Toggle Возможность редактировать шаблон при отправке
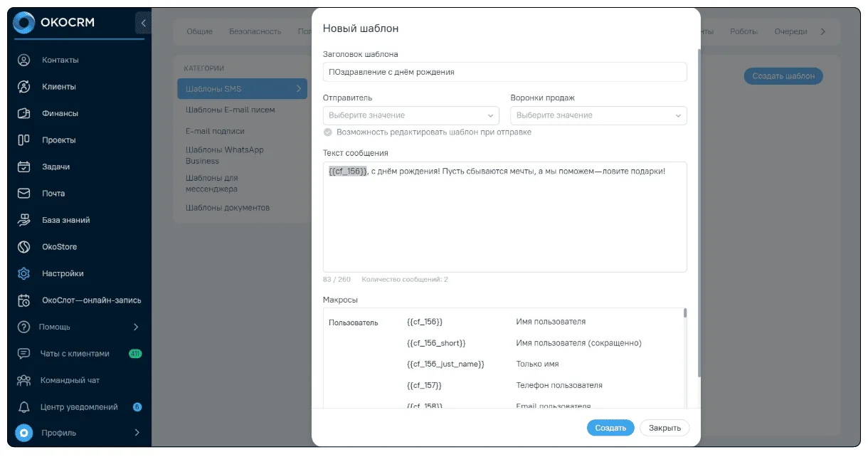 (x=327, y=132)
